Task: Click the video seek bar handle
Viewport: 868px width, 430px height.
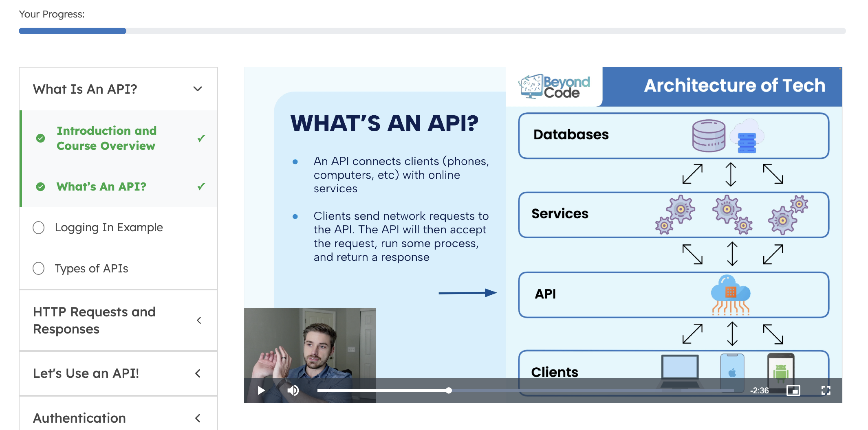Action: point(449,391)
